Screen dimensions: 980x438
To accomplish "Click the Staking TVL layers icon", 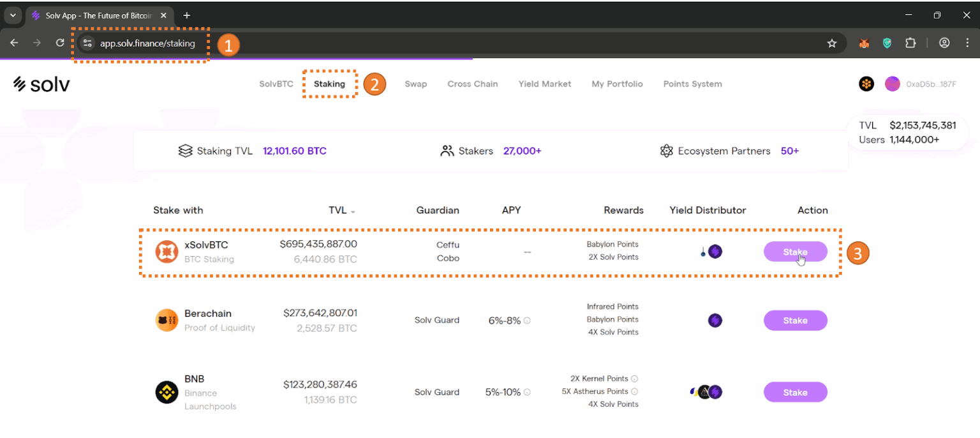I will pyautogui.click(x=185, y=151).
